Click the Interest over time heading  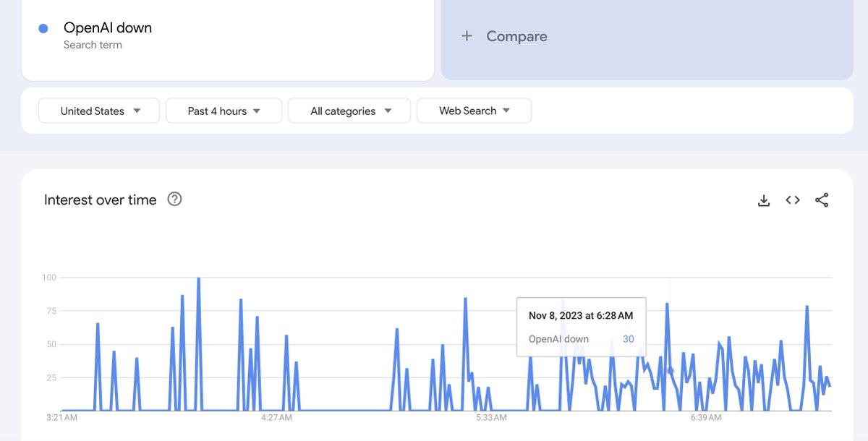pos(101,200)
